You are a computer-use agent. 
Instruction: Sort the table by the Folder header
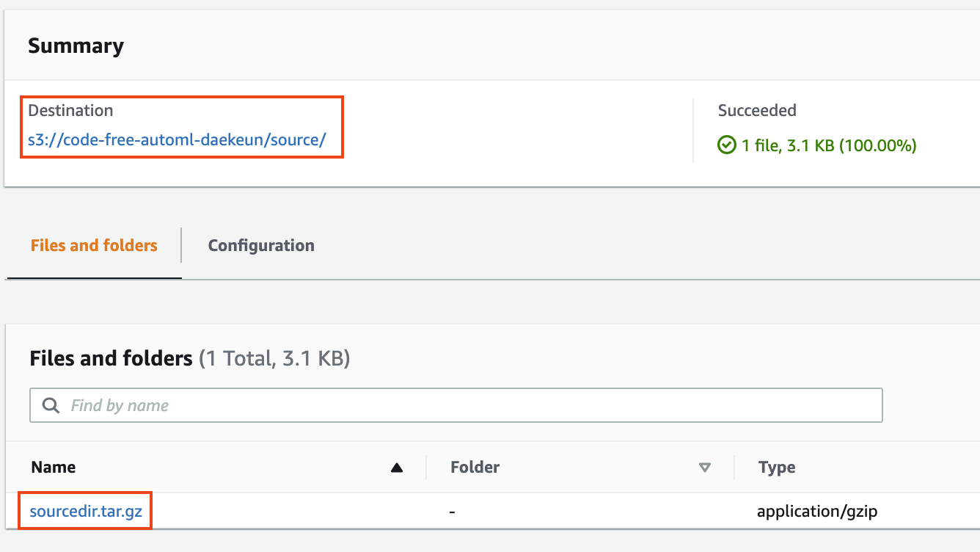(x=475, y=467)
